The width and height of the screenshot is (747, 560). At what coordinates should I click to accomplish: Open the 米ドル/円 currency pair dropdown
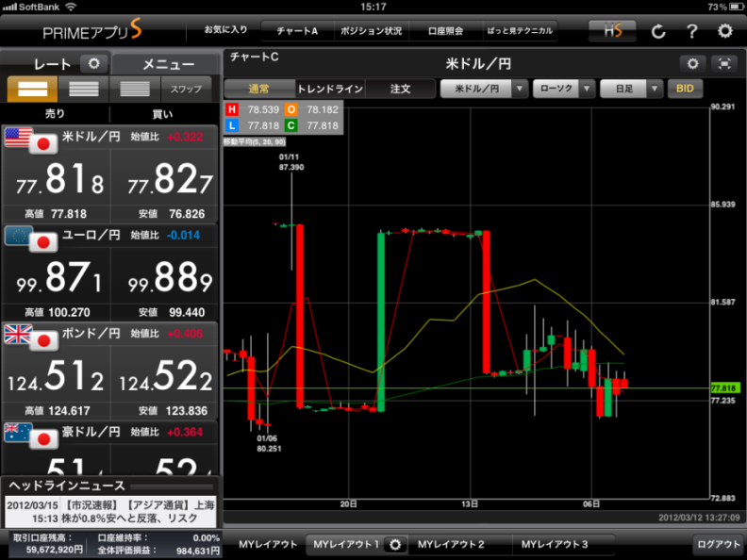[x=484, y=89]
